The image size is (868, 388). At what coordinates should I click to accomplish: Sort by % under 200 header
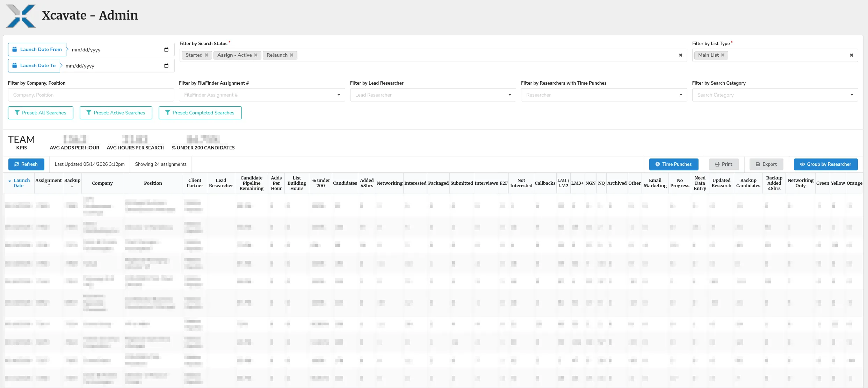pyautogui.click(x=321, y=183)
